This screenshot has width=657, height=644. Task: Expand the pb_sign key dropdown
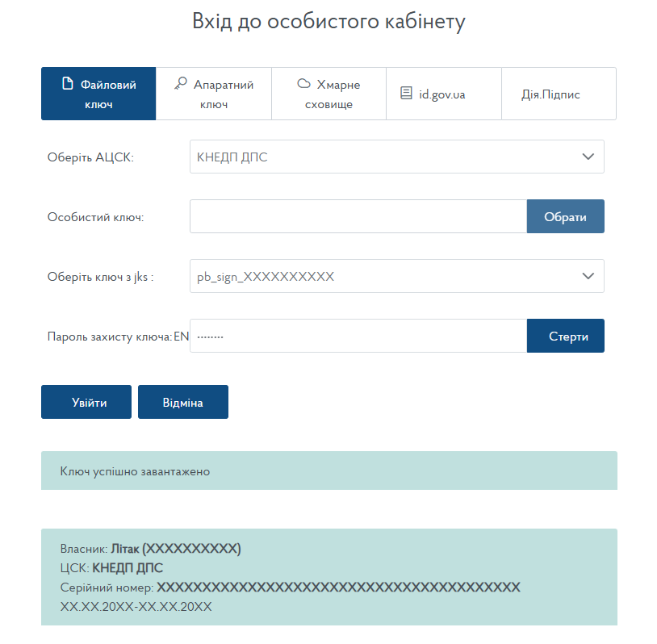396,277
